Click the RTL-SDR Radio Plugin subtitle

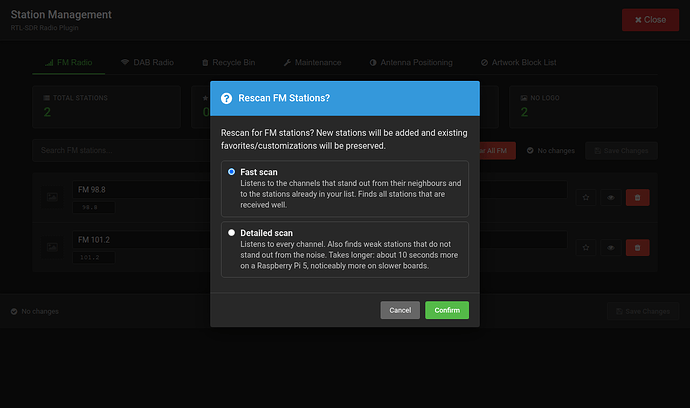tap(44, 28)
